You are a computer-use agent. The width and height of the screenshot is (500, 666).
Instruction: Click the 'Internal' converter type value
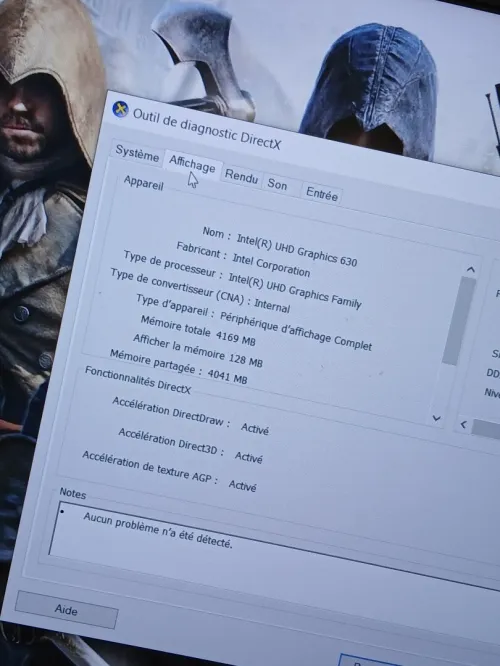tap(272, 305)
